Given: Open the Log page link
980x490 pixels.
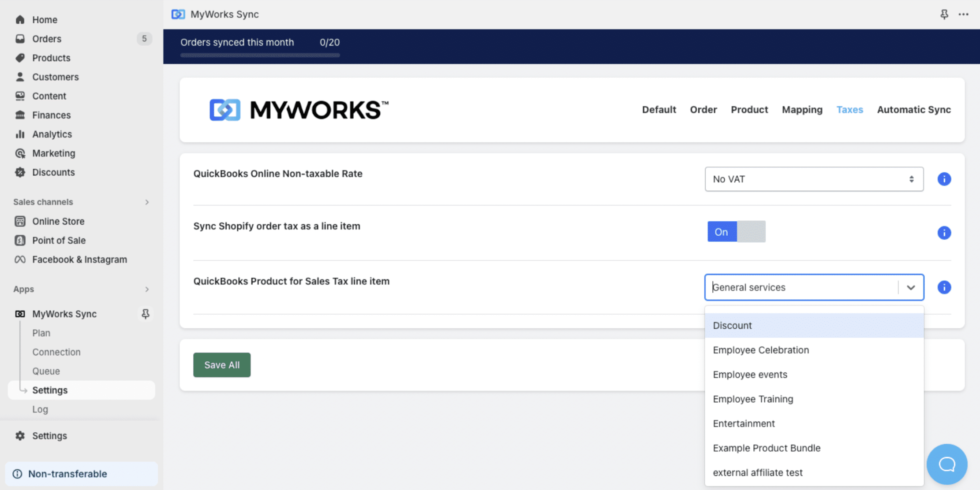Looking at the screenshot, I should coord(40,409).
